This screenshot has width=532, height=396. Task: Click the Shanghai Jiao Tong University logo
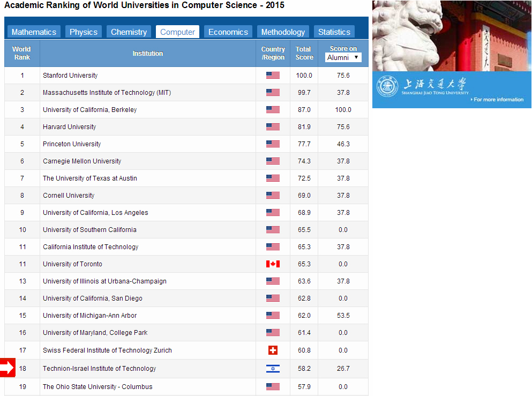point(387,86)
